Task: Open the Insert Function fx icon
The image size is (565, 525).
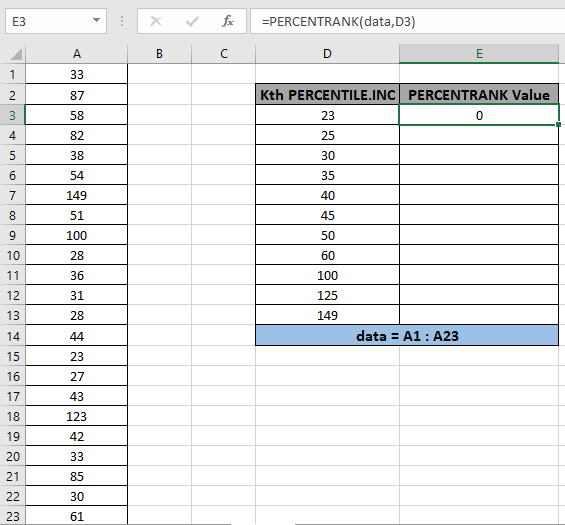Action: click(x=228, y=21)
